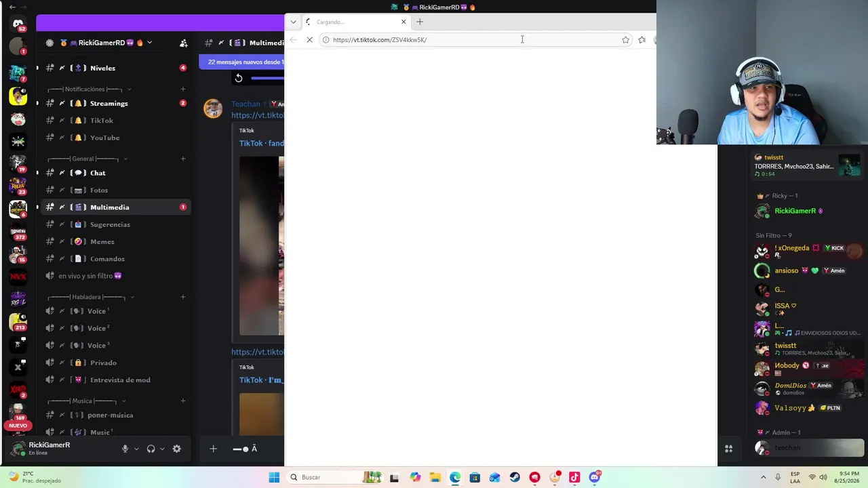Open a new browser tab
Screen dimensions: 868x488
[420, 22]
